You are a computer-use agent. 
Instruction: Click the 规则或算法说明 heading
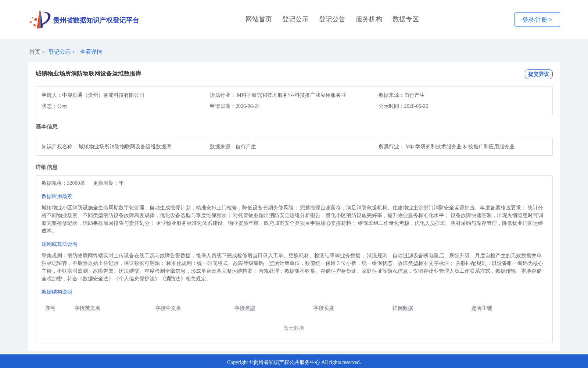click(60, 244)
